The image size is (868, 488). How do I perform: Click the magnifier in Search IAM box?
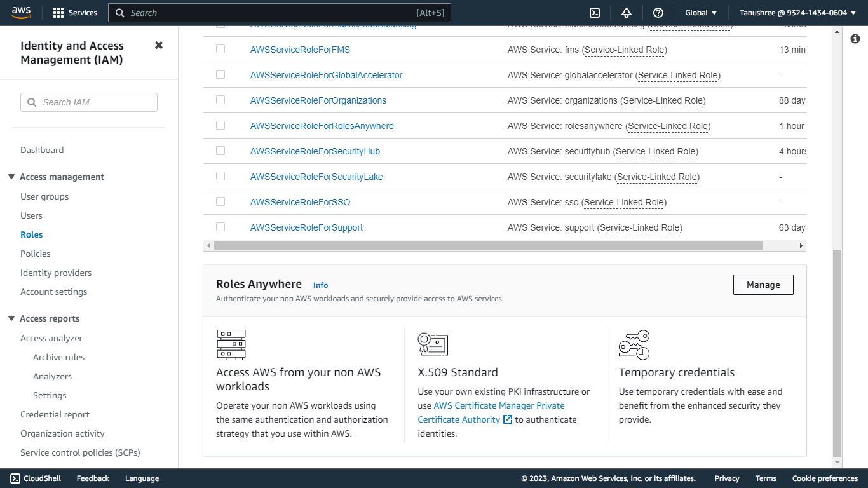click(32, 102)
